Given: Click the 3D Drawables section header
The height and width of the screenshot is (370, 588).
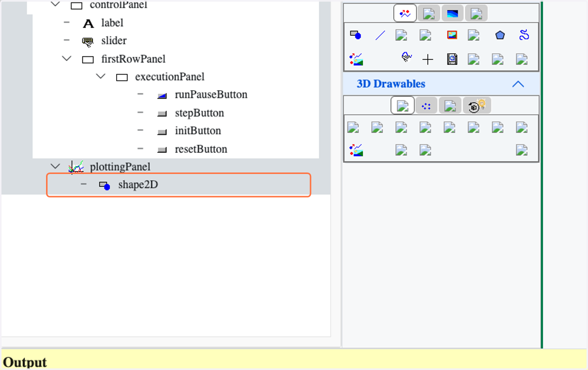Looking at the screenshot, I should tap(441, 84).
